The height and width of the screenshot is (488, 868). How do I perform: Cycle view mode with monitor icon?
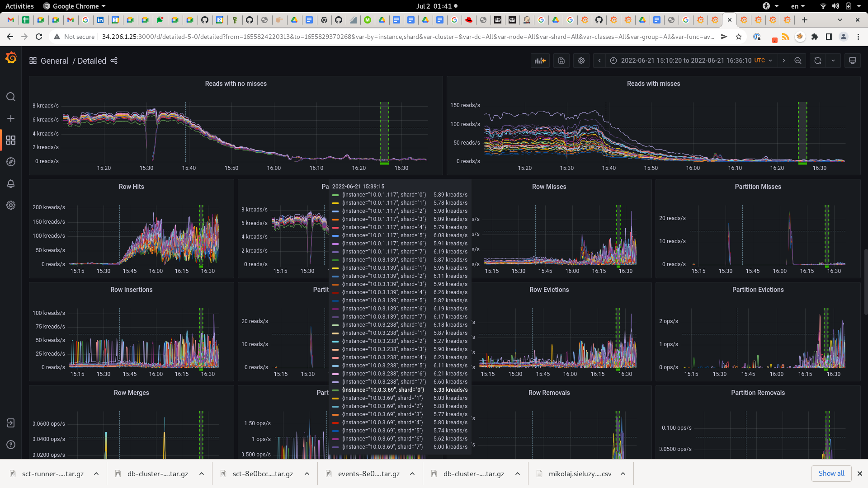(852, 61)
